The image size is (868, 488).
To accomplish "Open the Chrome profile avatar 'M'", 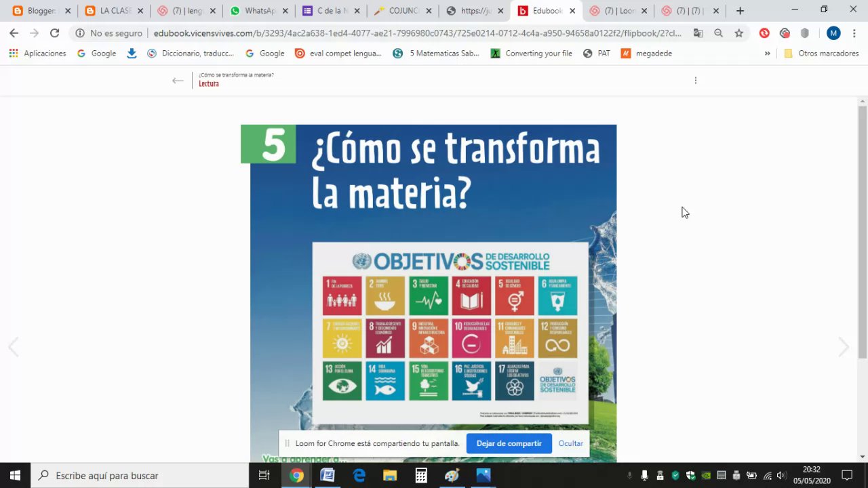I will (833, 33).
